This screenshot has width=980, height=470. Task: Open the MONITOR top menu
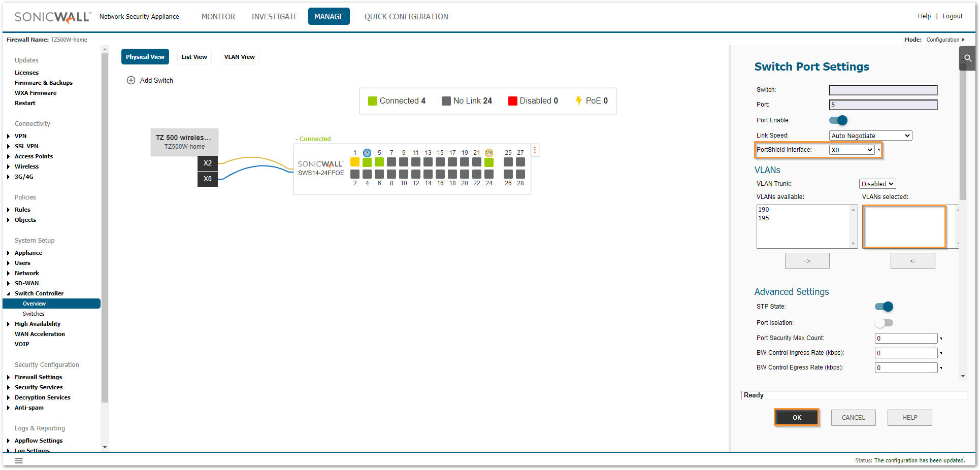click(x=218, y=17)
